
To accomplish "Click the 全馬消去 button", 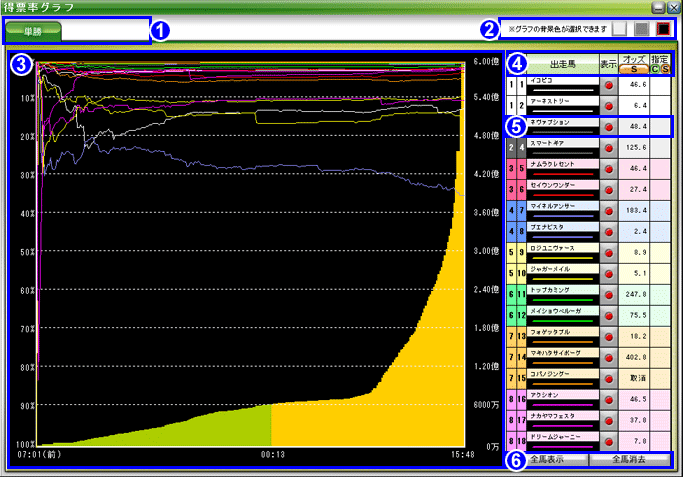I will [629, 459].
